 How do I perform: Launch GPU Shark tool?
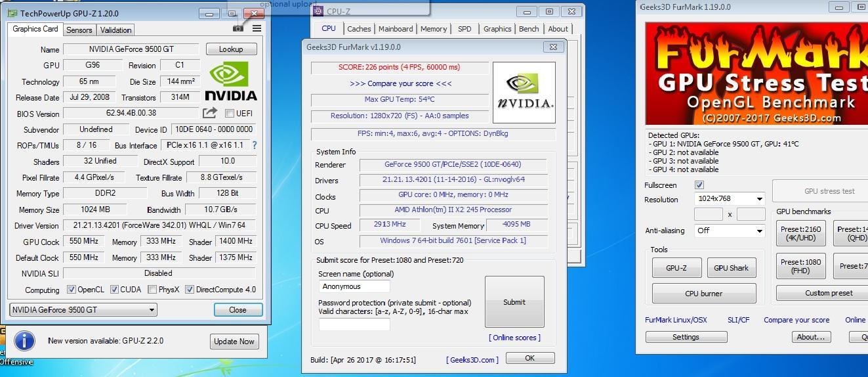tap(731, 268)
